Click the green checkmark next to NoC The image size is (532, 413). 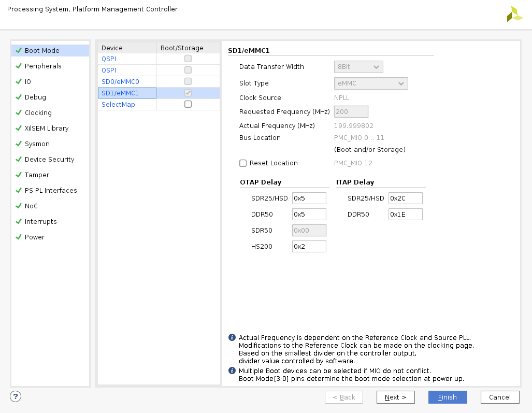click(19, 206)
